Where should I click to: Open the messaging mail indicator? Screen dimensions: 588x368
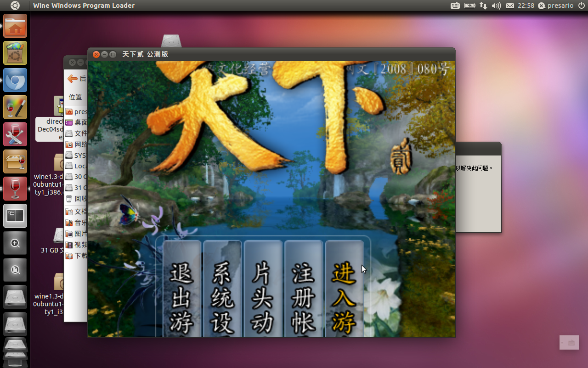[x=510, y=6]
